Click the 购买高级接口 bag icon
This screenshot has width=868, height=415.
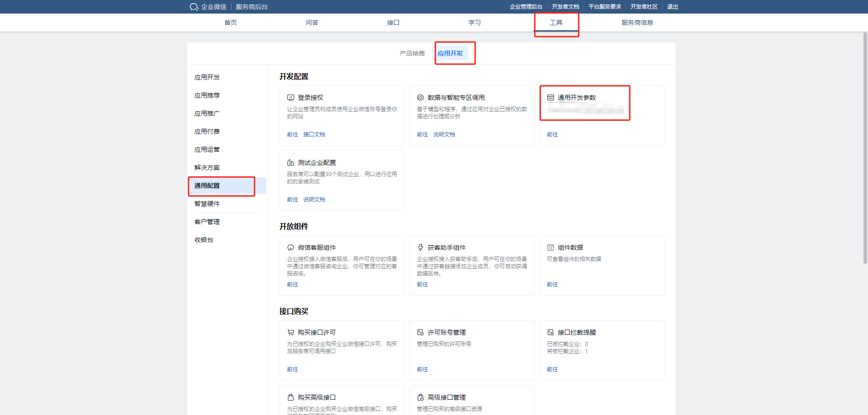pyautogui.click(x=291, y=397)
